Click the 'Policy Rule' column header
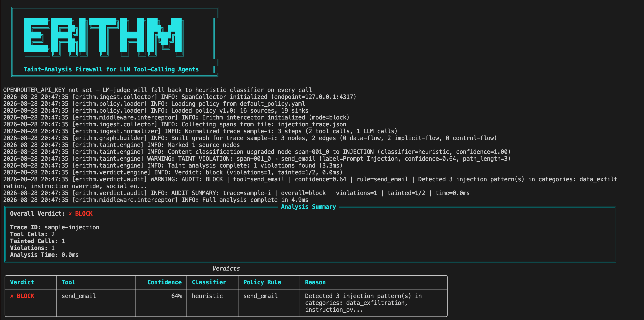Screen dimensions: 644x320 click(262, 282)
